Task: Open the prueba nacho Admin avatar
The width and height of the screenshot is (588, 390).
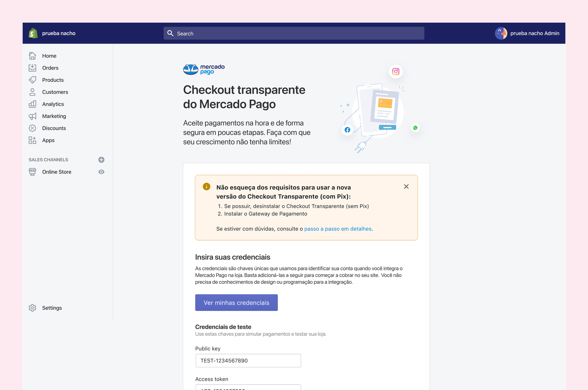Action: tap(501, 33)
